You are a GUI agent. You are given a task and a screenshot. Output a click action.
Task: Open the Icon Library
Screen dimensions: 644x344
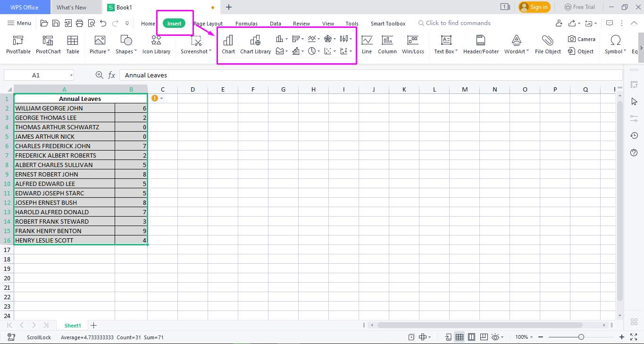click(x=156, y=45)
